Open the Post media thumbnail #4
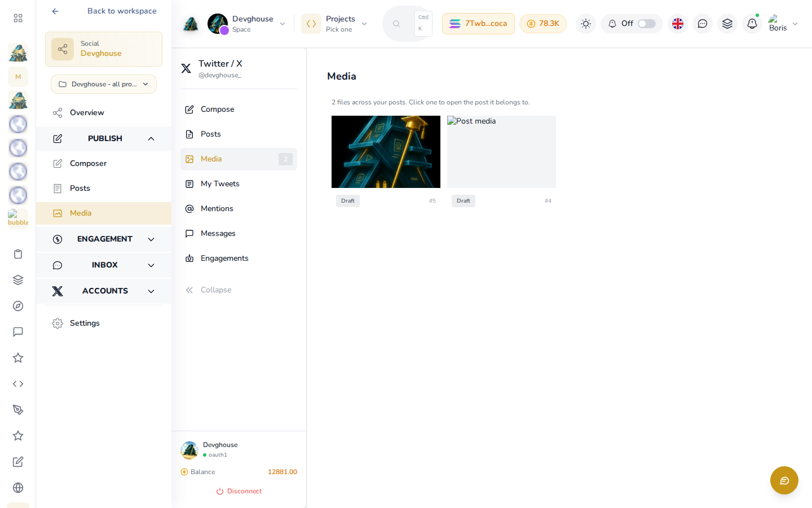This screenshot has width=812, height=508. coord(501,152)
